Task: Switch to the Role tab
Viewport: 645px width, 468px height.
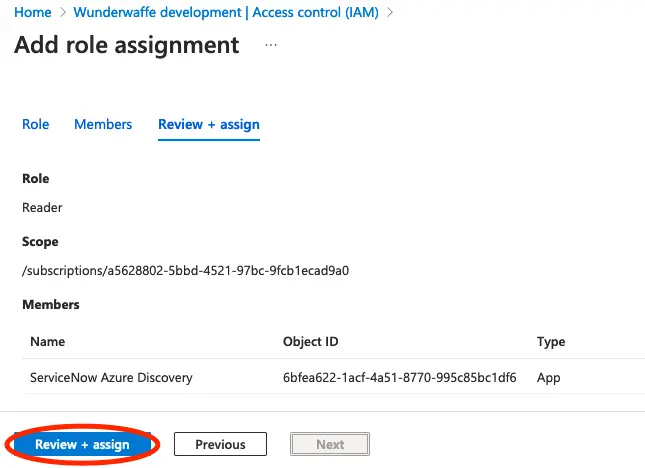Action: click(36, 125)
